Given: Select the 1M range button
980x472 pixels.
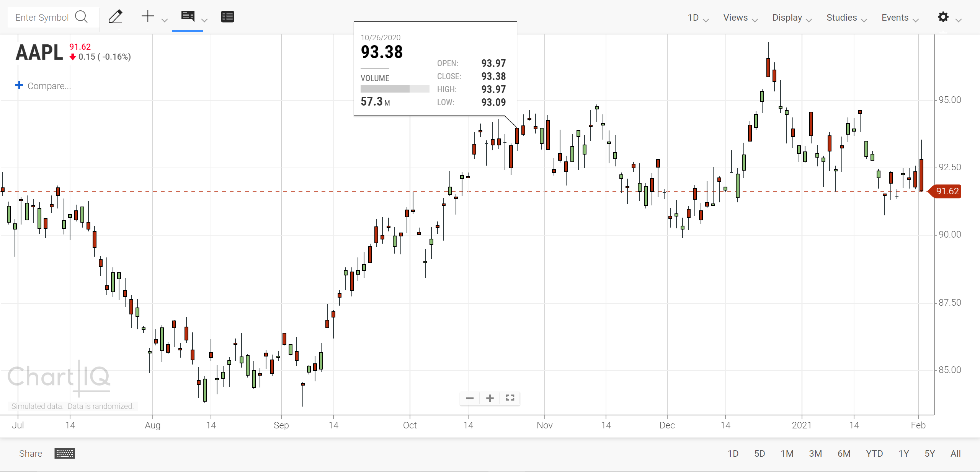Looking at the screenshot, I should point(787,454).
